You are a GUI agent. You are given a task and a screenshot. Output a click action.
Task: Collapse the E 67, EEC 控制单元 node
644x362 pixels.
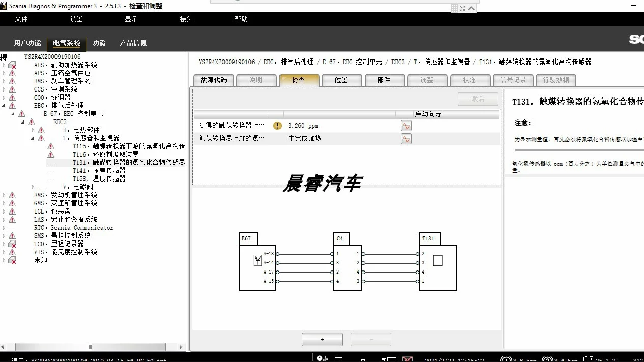tap(14, 114)
